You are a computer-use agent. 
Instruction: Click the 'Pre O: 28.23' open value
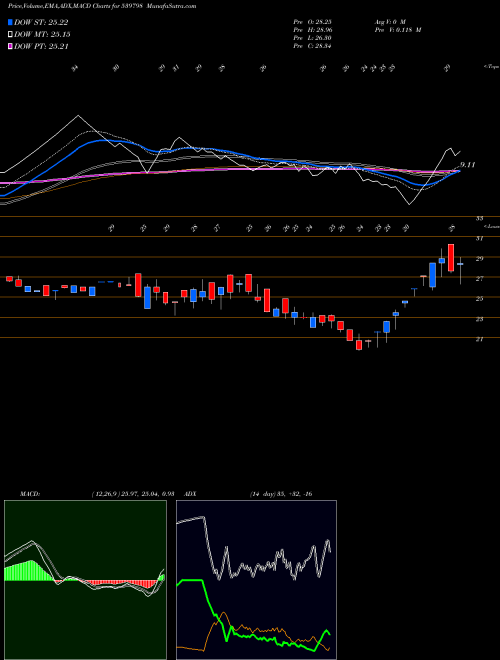pos(312,21)
